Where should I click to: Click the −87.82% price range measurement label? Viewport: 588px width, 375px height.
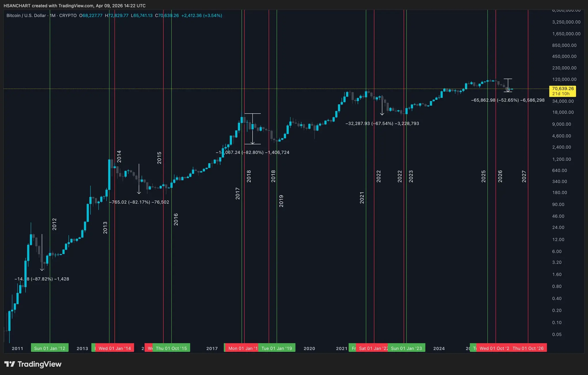(42, 279)
